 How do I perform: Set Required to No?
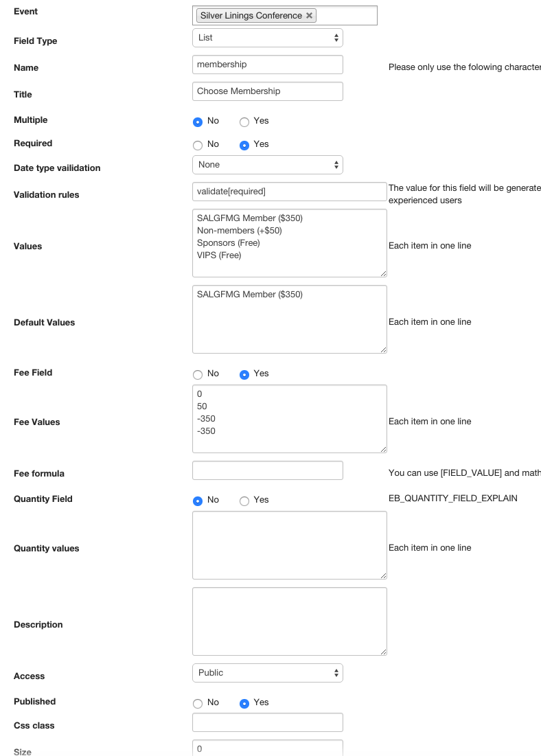click(198, 146)
